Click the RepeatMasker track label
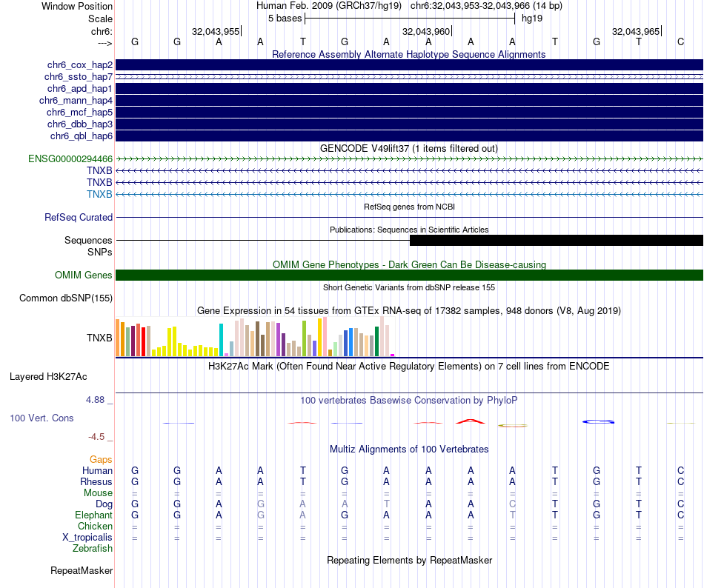Screen dimensions: 704x588 [82, 570]
